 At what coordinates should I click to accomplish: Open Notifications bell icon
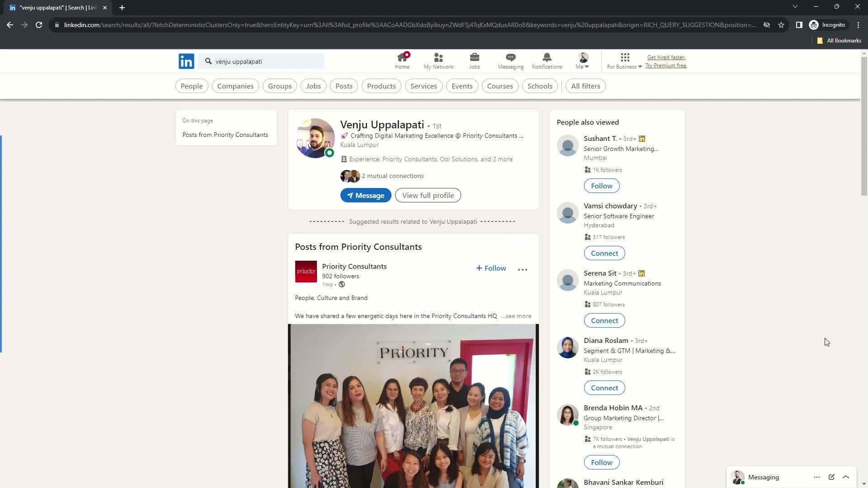547,61
